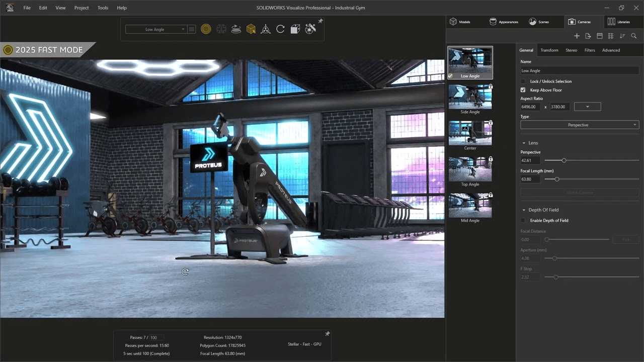Open the Appearances panel tab
The width and height of the screenshot is (644, 362).
point(504,22)
